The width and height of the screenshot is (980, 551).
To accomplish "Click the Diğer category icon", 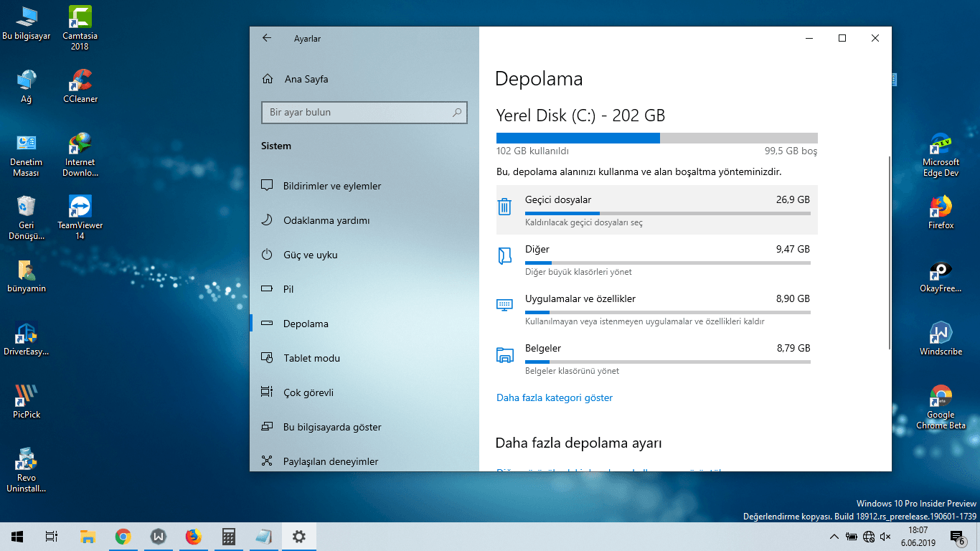I will click(x=504, y=255).
